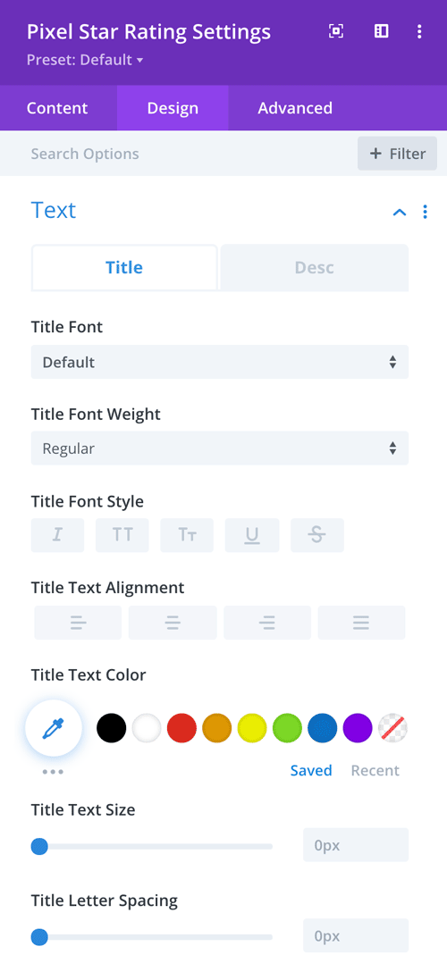Toggle strikethrough title font style

click(317, 535)
